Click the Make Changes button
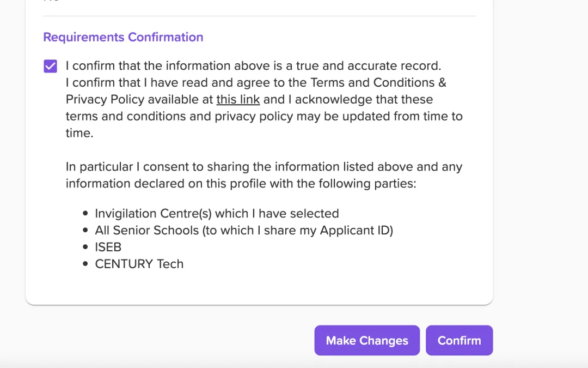This screenshot has width=588, height=368. tap(367, 341)
